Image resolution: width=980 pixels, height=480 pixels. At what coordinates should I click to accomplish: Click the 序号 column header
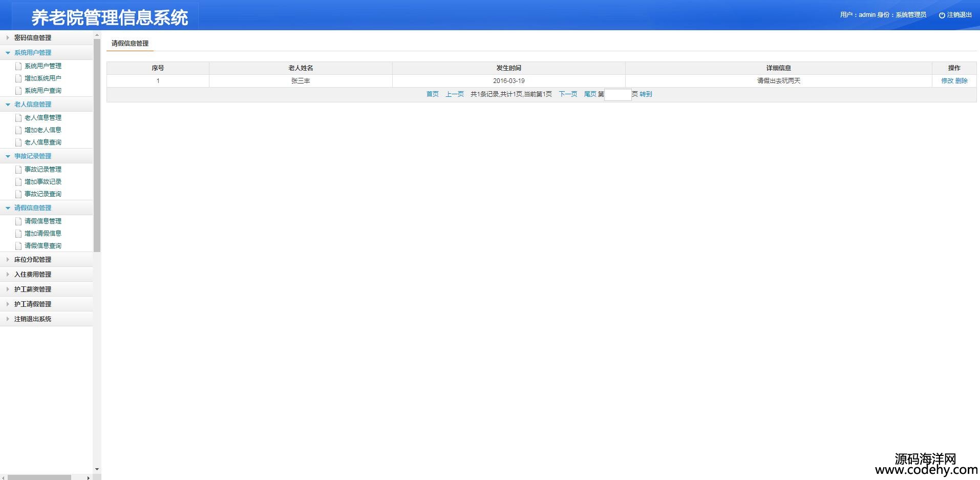158,68
